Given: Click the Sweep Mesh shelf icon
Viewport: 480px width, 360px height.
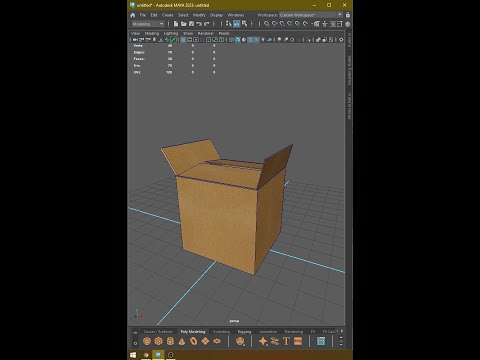Looking at the screenshot, I should click(275, 341).
